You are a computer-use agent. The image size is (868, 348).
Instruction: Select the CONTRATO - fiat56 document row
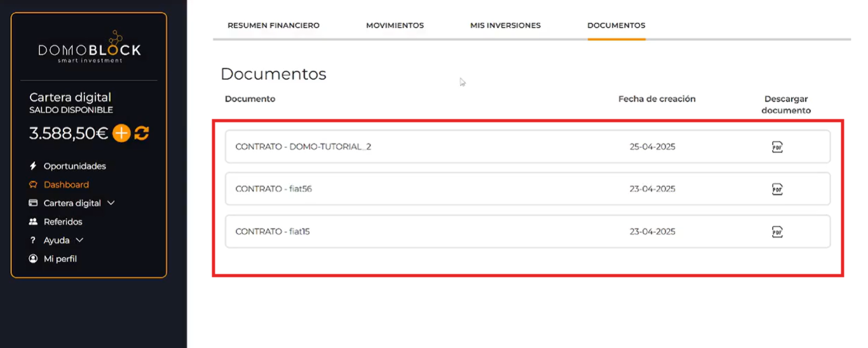527,189
